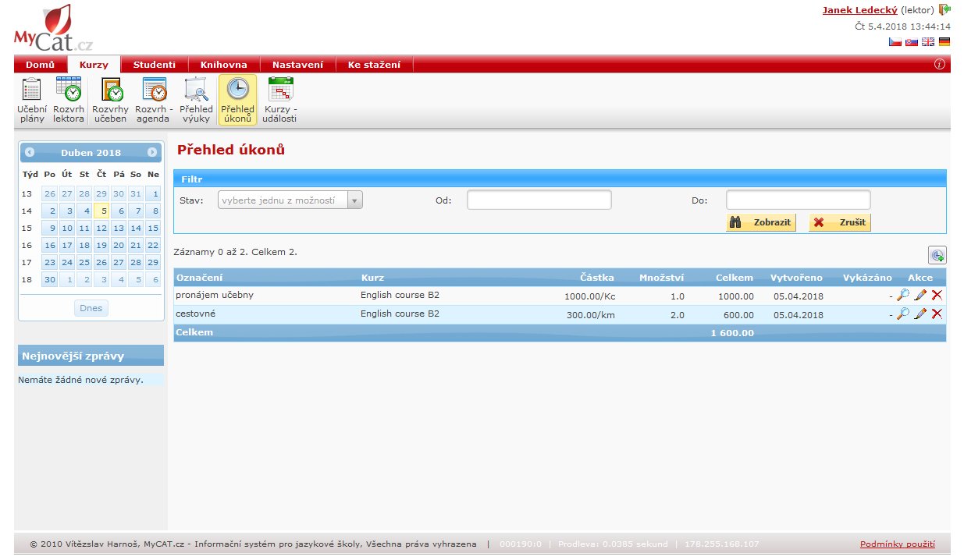The image size is (964, 560).
Task: Switch language to German flag
Action: [944, 42]
